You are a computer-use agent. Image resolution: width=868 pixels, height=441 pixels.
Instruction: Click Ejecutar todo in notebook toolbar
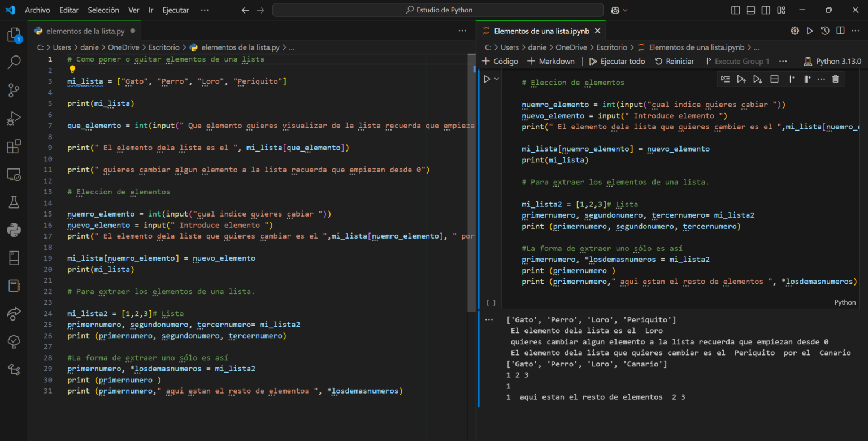617,61
